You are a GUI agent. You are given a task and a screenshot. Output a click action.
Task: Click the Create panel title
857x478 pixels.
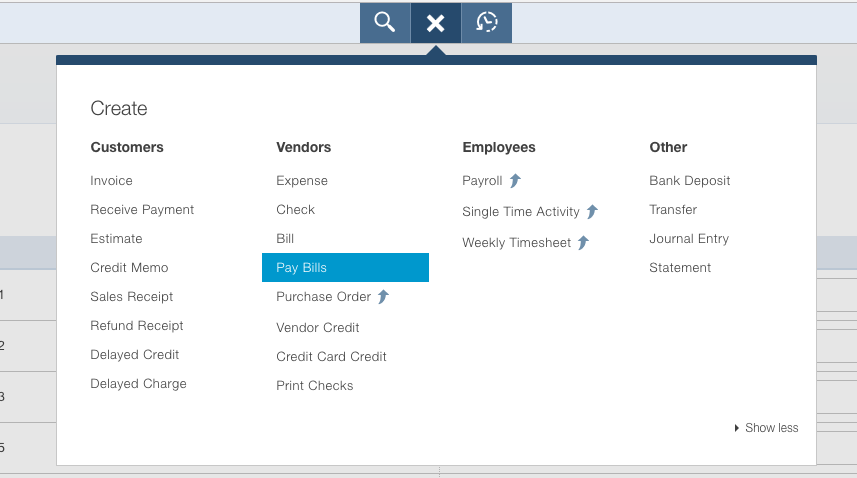[119, 108]
